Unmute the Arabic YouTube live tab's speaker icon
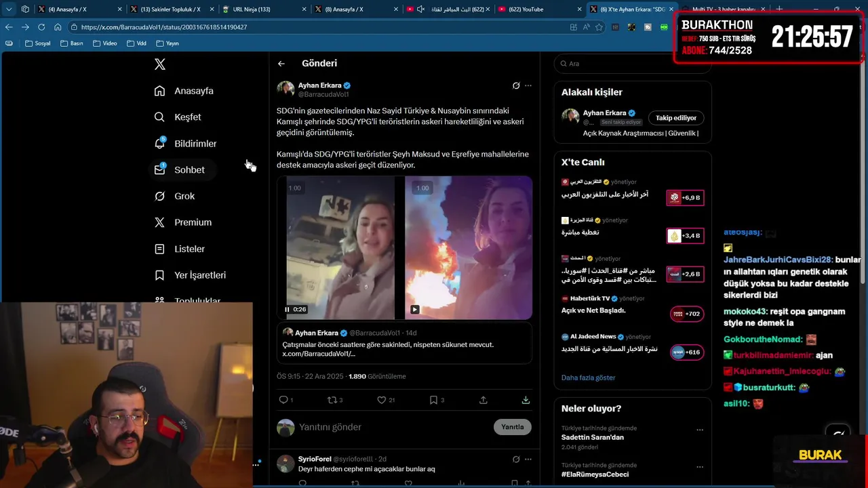This screenshot has height=488, width=868. point(420,9)
